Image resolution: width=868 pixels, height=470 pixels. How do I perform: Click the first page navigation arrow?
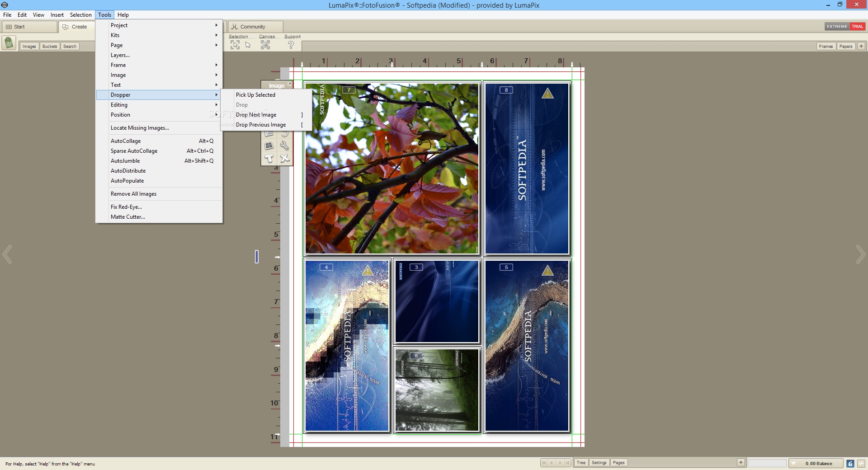tap(544, 463)
